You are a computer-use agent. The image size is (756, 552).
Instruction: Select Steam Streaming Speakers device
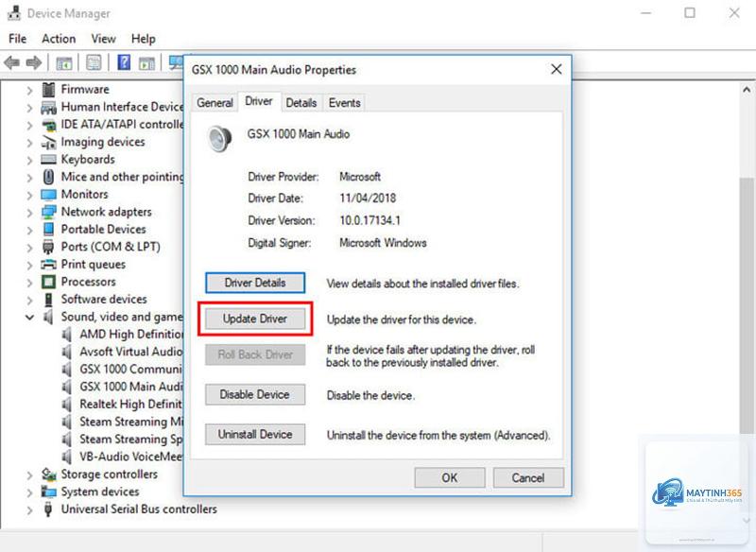pyautogui.click(x=130, y=440)
